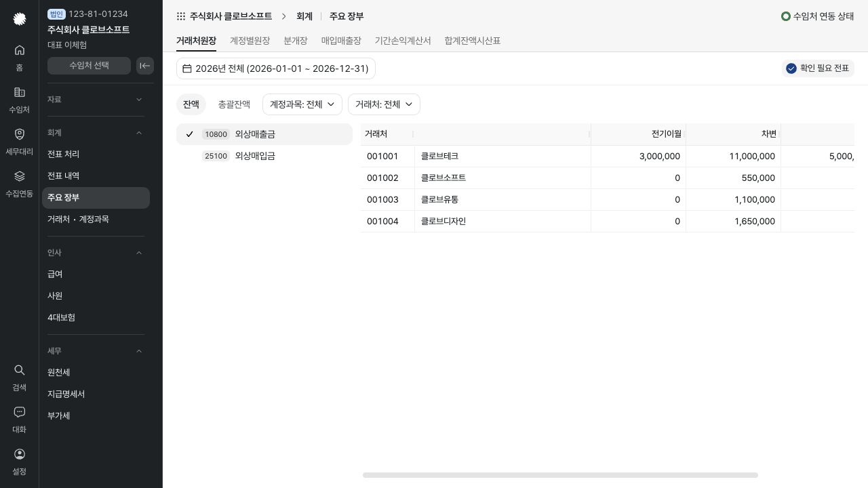Click the app logo icon in the rail
The height and width of the screenshot is (488, 868).
[x=20, y=19]
